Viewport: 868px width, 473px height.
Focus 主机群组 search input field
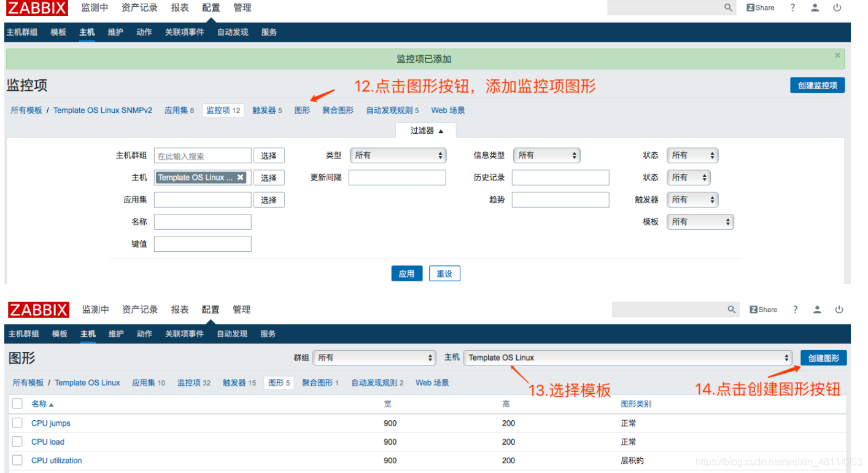point(203,155)
